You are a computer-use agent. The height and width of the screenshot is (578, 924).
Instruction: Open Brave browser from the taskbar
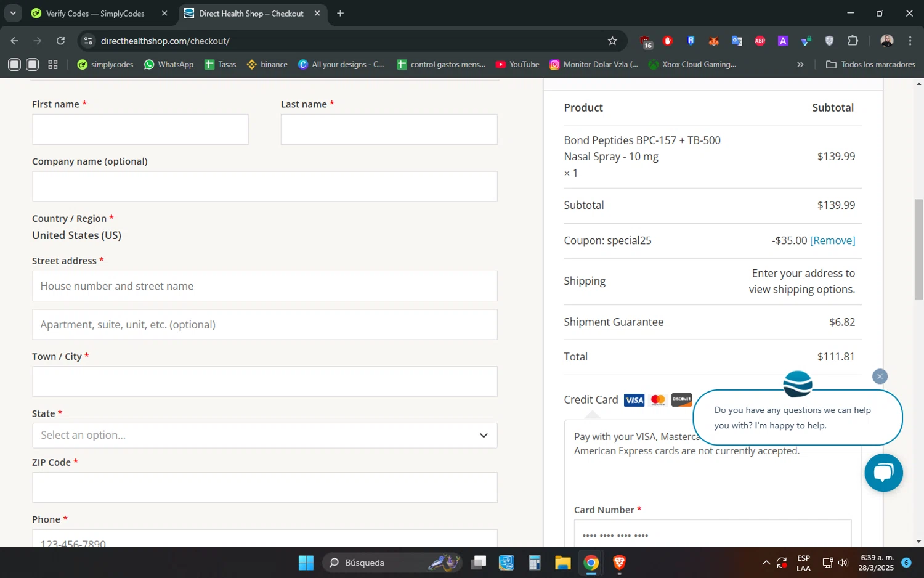619,563
